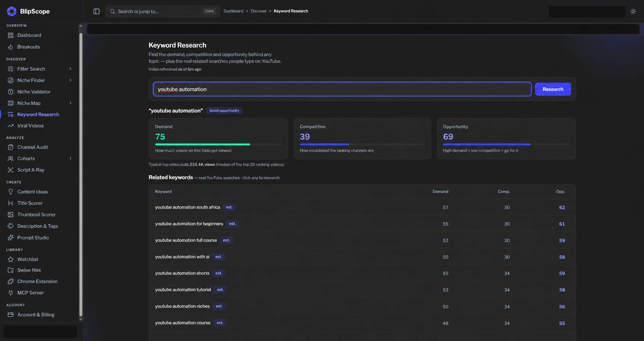
Task: Click the Niche Validator shield icon
Action: coord(10,92)
